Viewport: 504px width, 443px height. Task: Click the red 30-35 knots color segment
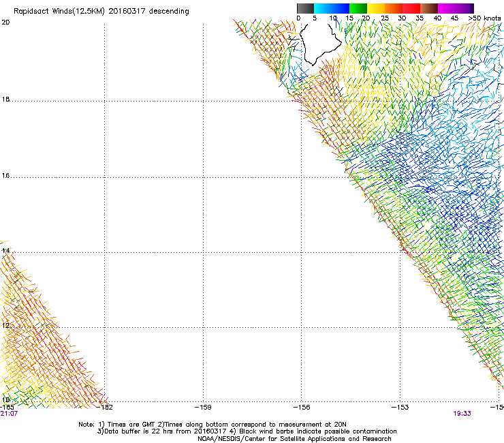coord(411,8)
